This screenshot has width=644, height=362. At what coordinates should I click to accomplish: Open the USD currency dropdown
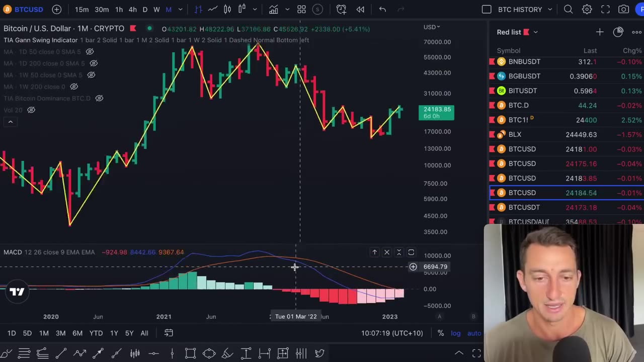(432, 27)
